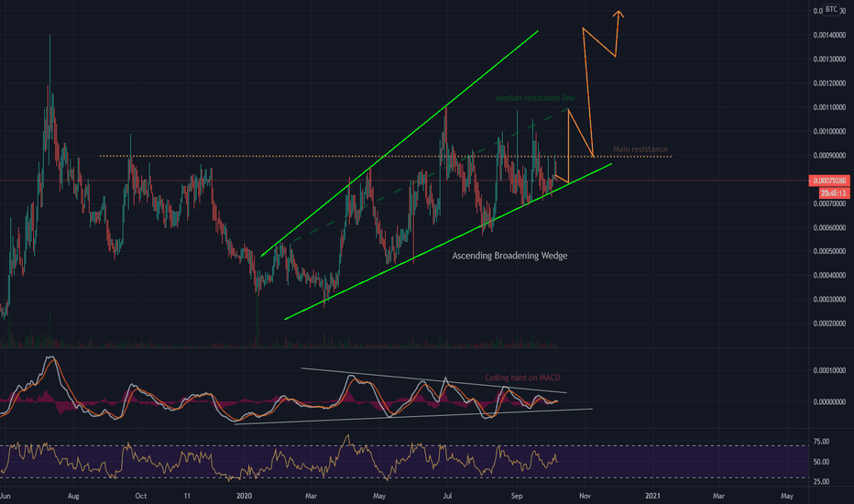Screen dimensions: 854x504
Task: Click the Sep label on time axis
Action: [x=517, y=496]
